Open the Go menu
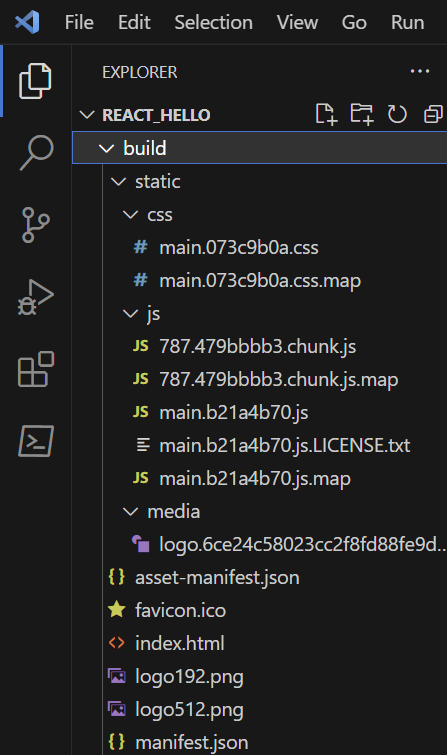The width and height of the screenshot is (447, 755). click(354, 23)
